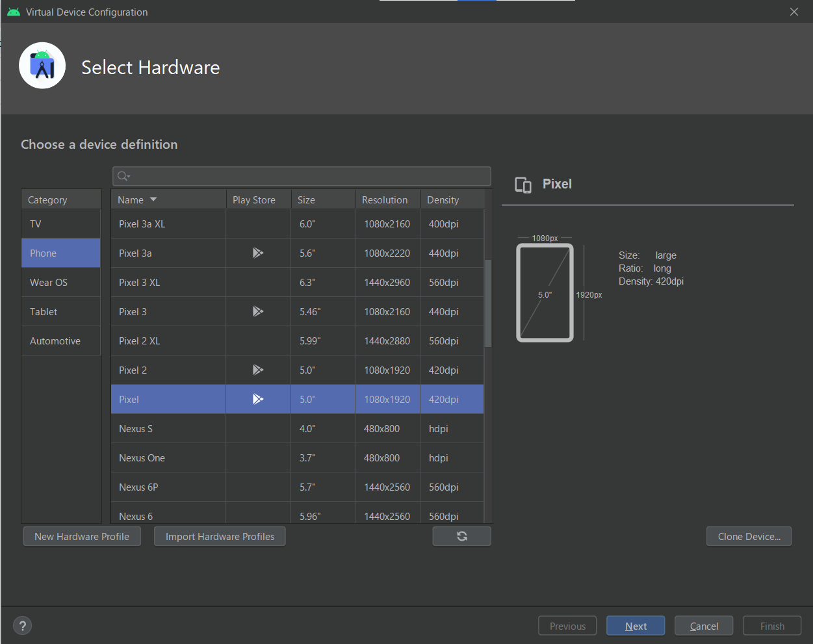
Task: Click the Android Studio logo in header
Action: point(42,66)
